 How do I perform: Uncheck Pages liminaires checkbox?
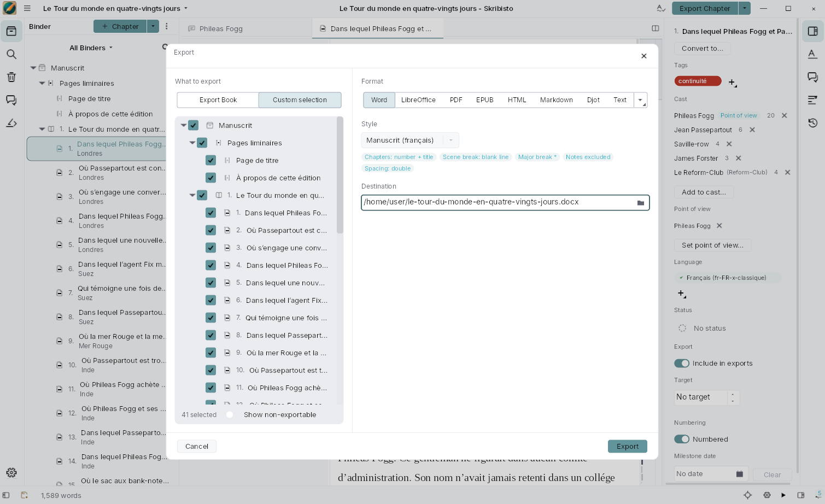(x=202, y=143)
